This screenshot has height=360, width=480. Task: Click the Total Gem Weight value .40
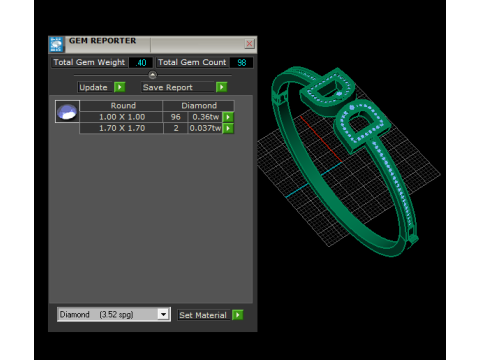[x=141, y=63]
